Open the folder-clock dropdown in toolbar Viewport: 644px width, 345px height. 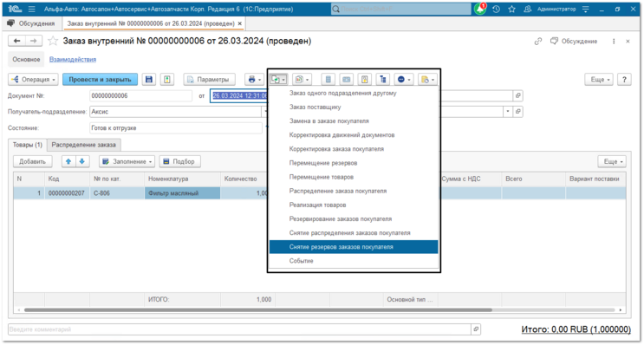coord(427,79)
